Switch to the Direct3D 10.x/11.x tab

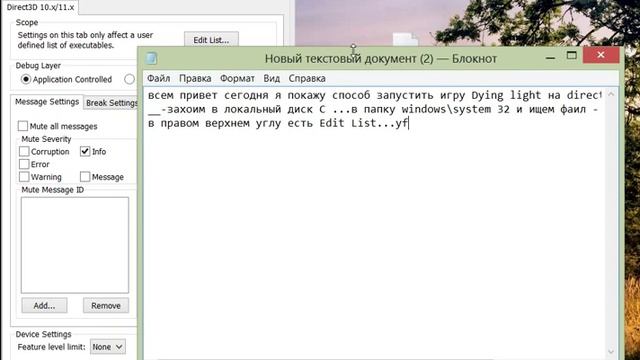[x=40, y=7]
